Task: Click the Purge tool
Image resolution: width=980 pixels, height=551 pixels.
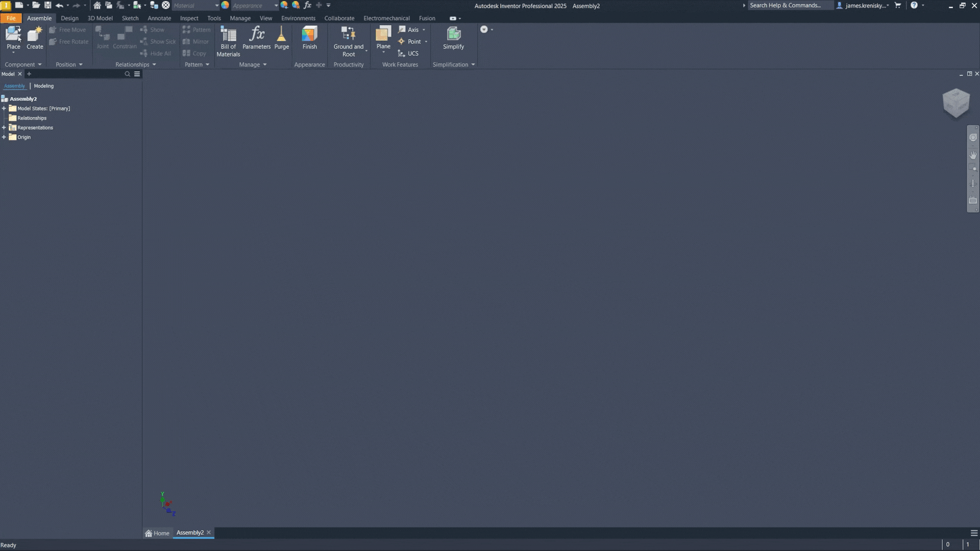Action: [281, 38]
